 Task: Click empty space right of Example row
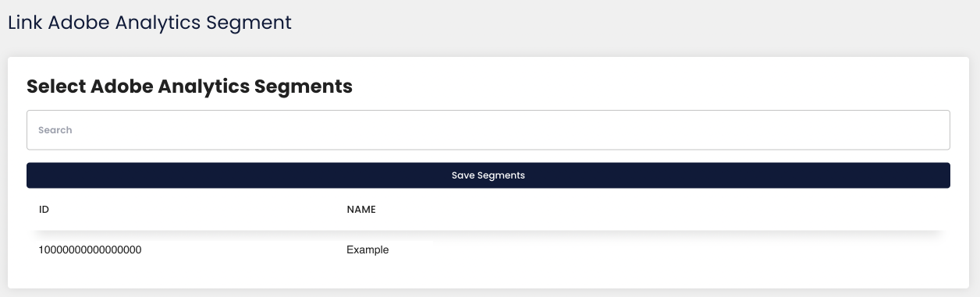(x=663, y=250)
